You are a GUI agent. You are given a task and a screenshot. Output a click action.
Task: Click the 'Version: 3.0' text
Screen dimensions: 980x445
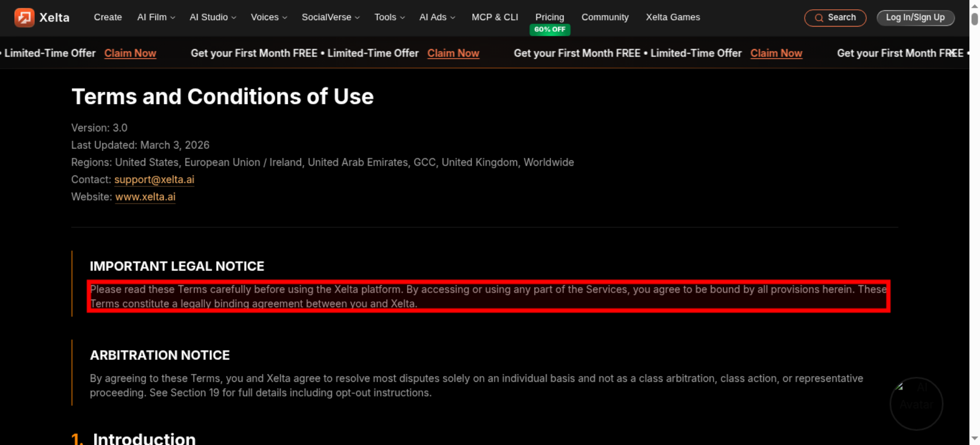pos(99,128)
